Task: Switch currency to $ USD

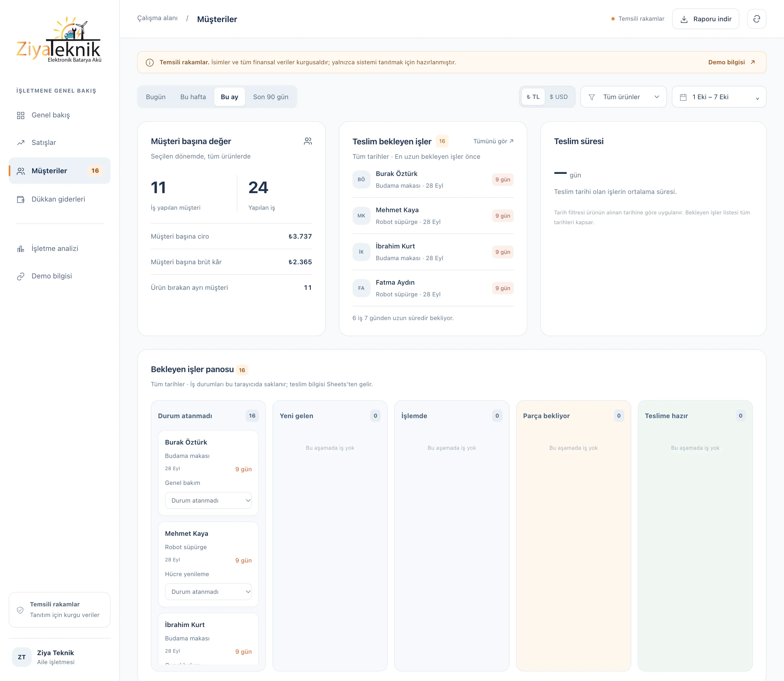Action: (558, 97)
